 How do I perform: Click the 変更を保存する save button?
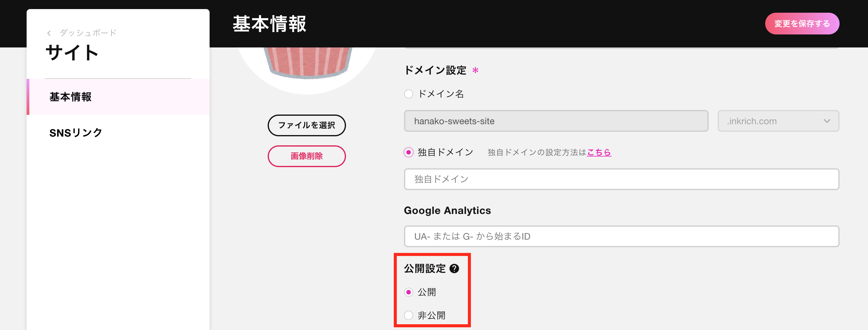802,24
